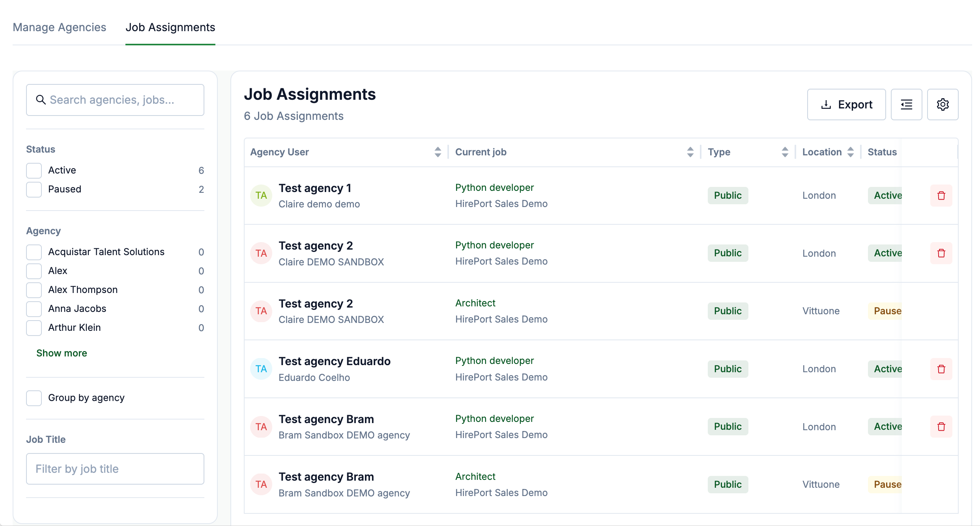The image size is (980, 526).
Task: Open the settings gear in Job Assignments header
Action: [943, 104]
